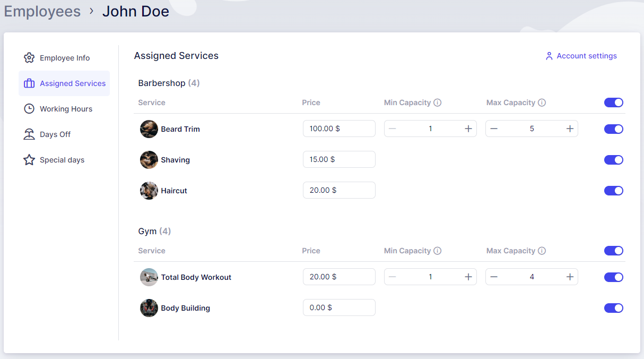The image size is (644, 359).
Task: Increase Total Body Workout min capacity
Action: (x=468, y=277)
